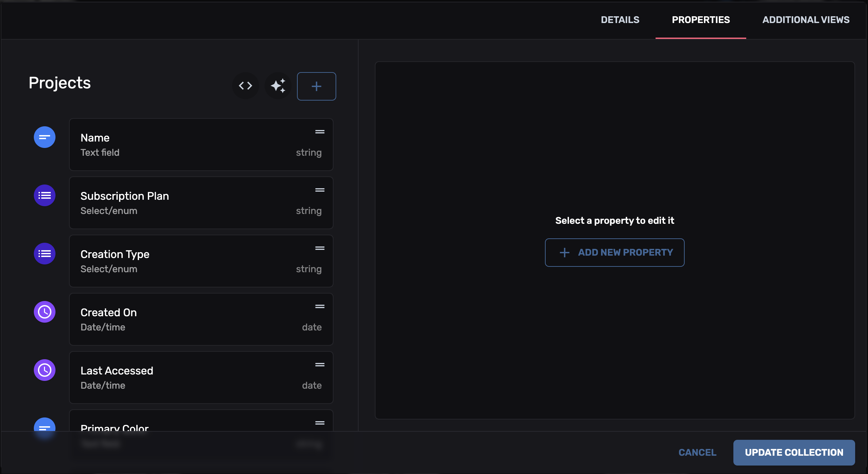Click the Creation Type select icon

click(x=44, y=253)
